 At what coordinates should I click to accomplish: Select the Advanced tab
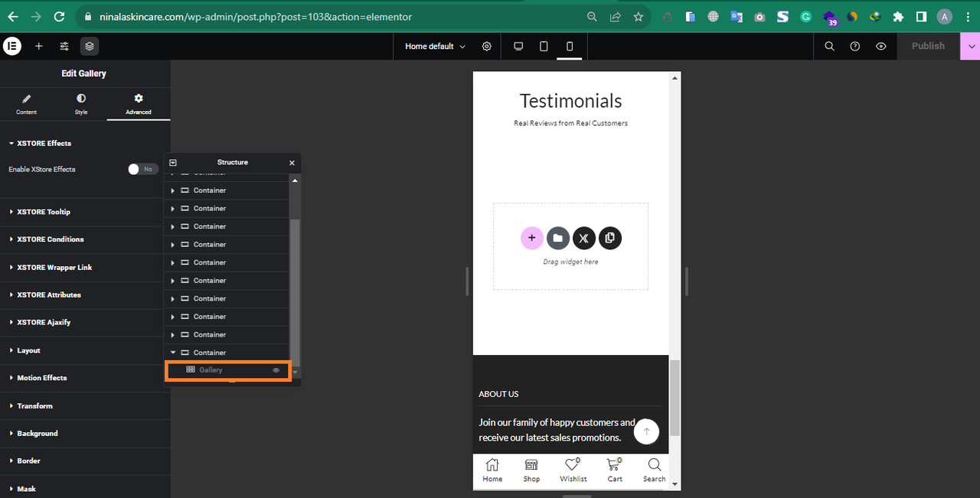[139, 104]
